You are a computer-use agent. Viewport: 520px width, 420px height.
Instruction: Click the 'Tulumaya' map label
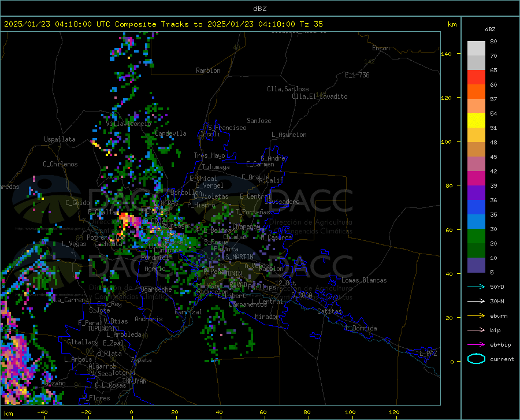click(216, 167)
